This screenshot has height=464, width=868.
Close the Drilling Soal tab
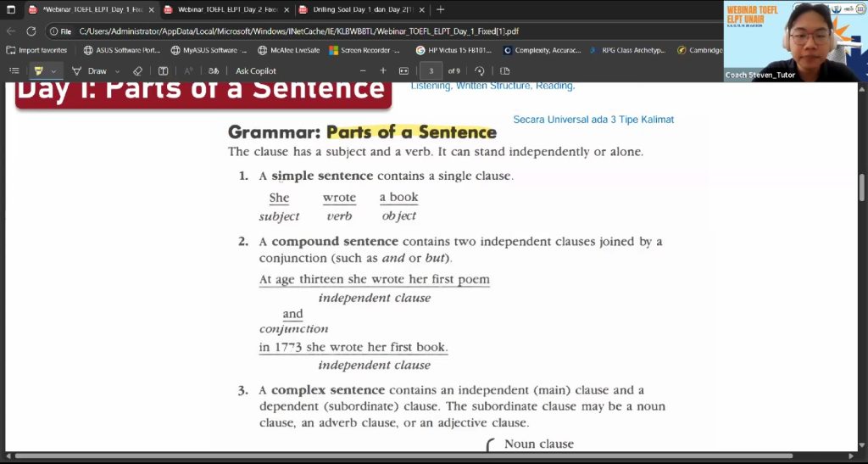click(422, 10)
